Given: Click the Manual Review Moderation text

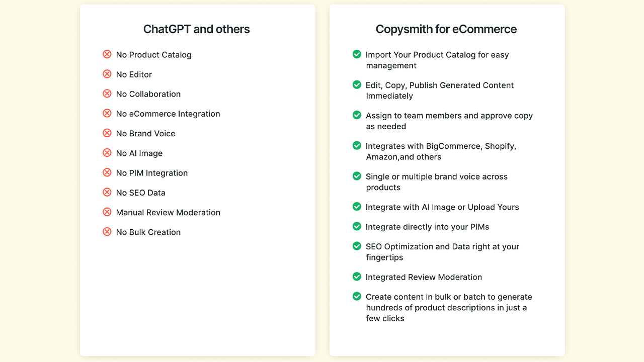Looking at the screenshot, I should [168, 212].
